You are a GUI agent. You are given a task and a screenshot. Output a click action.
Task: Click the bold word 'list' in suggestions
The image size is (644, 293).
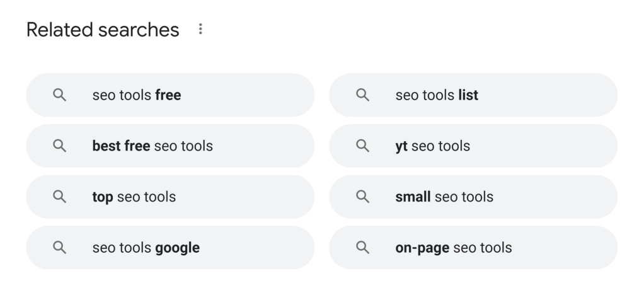click(468, 95)
